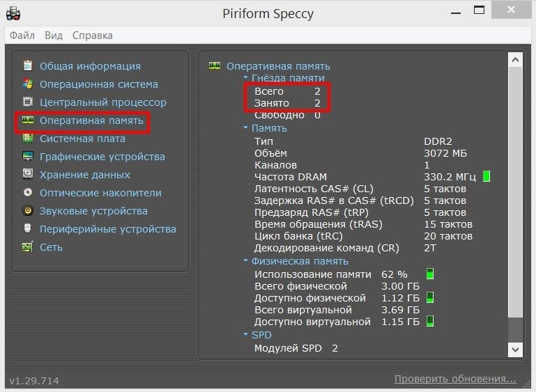Click scrollbar down arrow

click(x=515, y=350)
